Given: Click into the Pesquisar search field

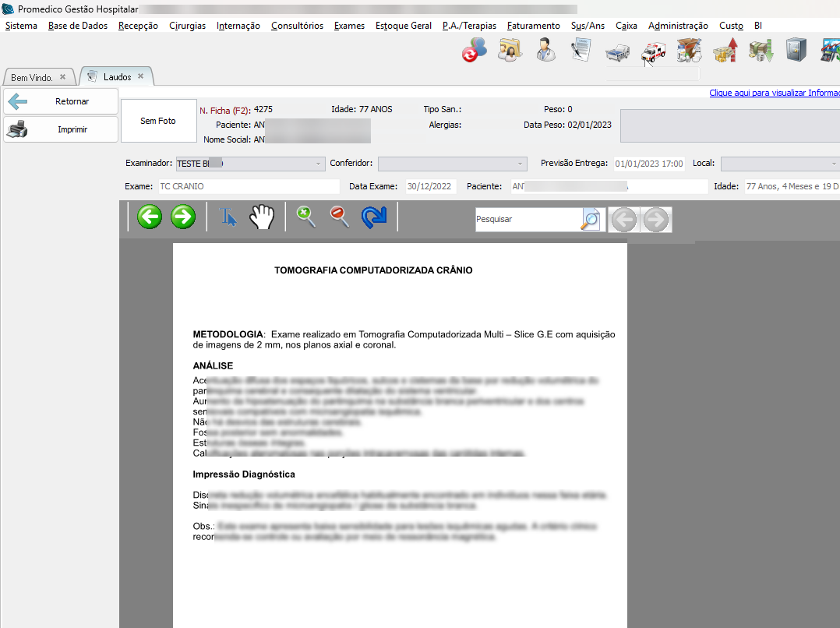Looking at the screenshot, I should [x=527, y=220].
